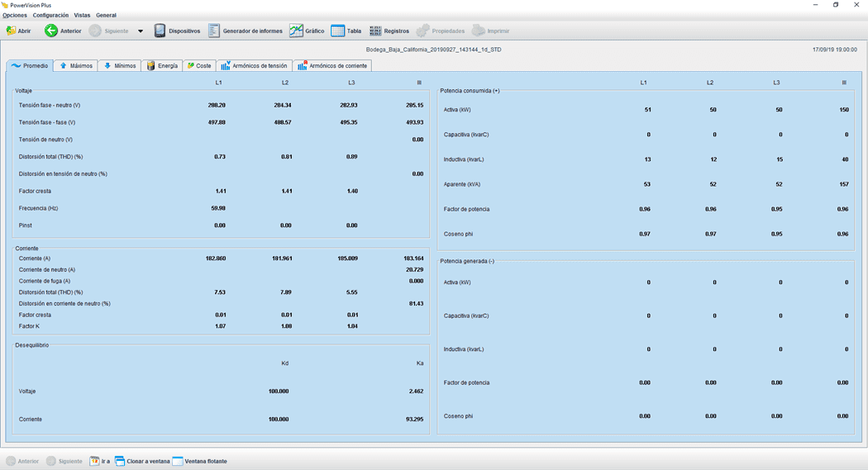Switch to the Promedio tab
Image resolution: width=868 pixels, height=470 pixels.
coord(30,66)
